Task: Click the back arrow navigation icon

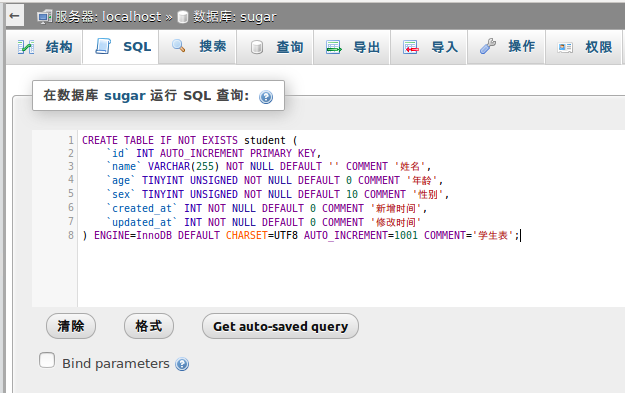Action: [15, 16]
